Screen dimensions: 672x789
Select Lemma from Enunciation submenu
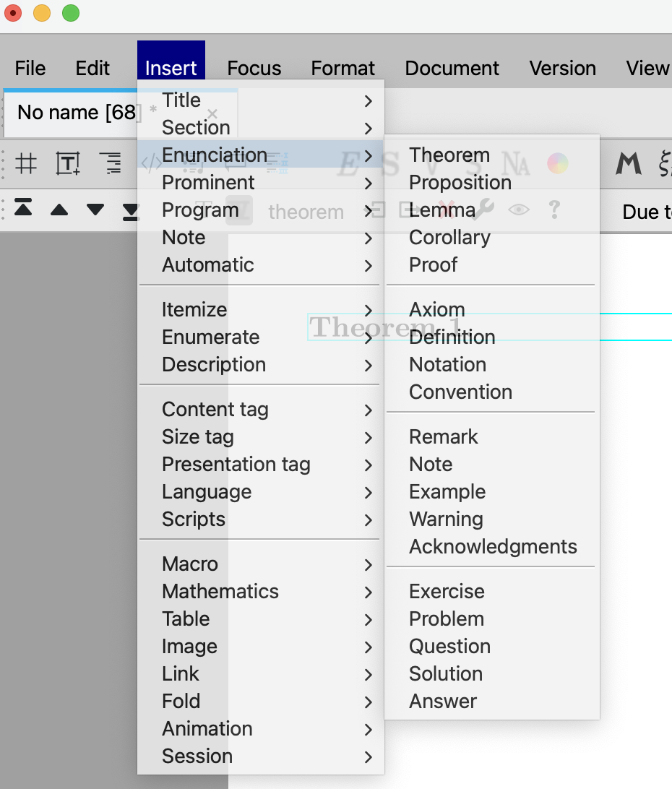pyautogui.click(x=441, y=210)
